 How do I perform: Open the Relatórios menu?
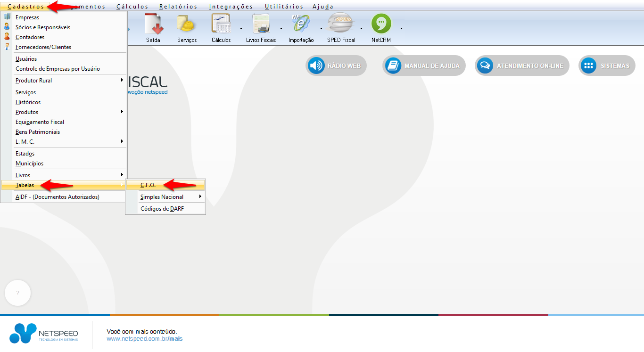click(178, 7)
